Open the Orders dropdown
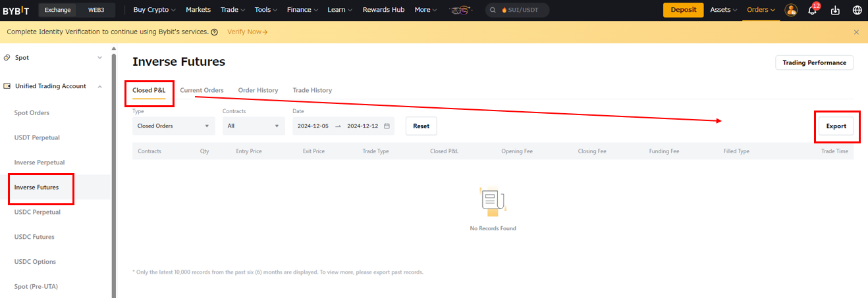The width and height of the screenshot is (868, 298). coord(761,10)
